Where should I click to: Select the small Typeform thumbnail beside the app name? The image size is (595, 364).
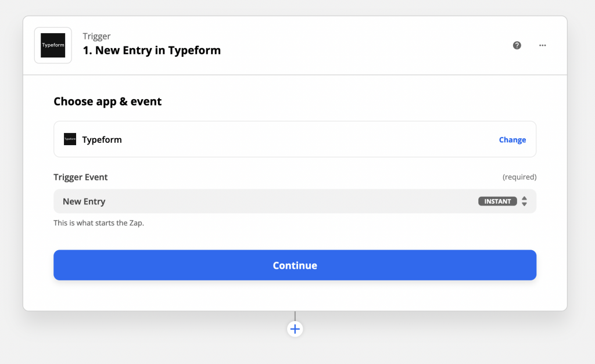[x=70, y=139]
